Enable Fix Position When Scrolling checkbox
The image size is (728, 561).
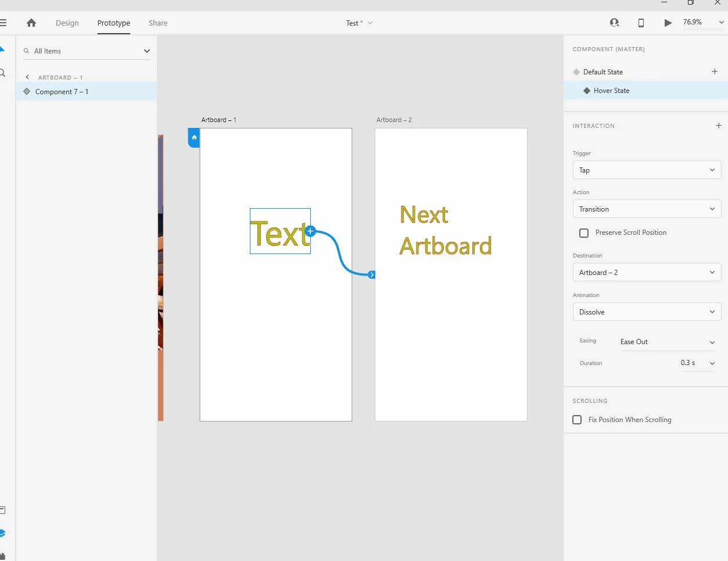[577, 420]
